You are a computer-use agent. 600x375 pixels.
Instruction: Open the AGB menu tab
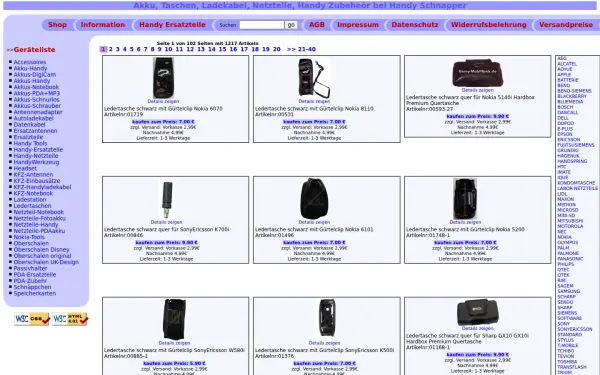(x=316, y=25)
